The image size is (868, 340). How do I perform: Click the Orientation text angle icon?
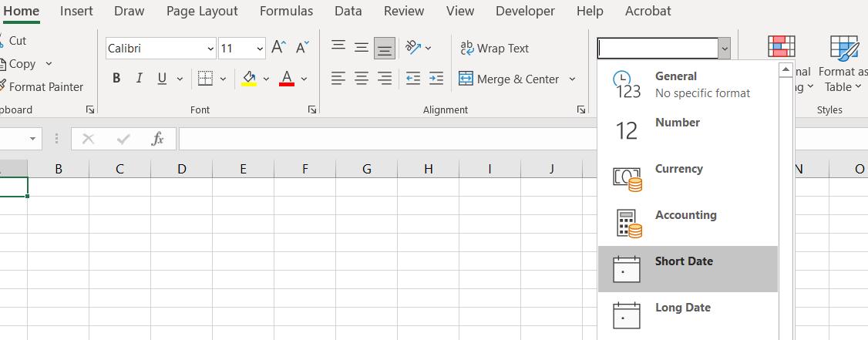(414, 48)
